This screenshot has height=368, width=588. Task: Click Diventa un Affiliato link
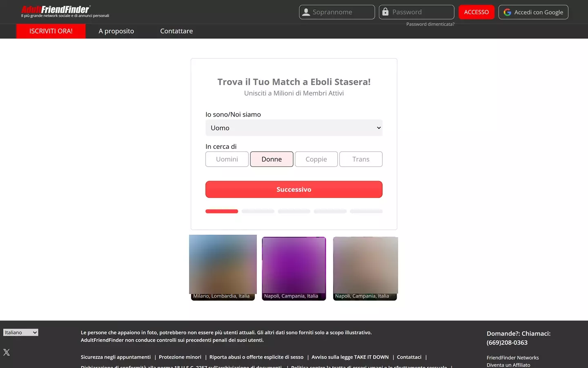coord(508,365)
